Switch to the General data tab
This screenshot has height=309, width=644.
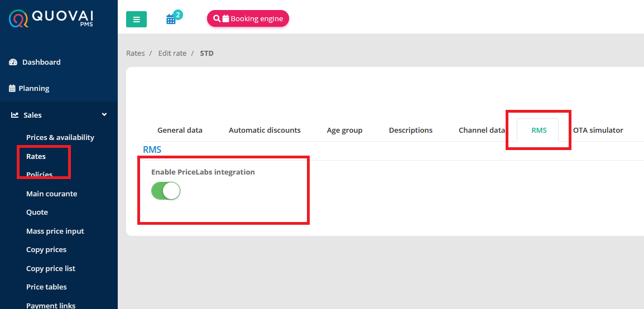point(180,130)
